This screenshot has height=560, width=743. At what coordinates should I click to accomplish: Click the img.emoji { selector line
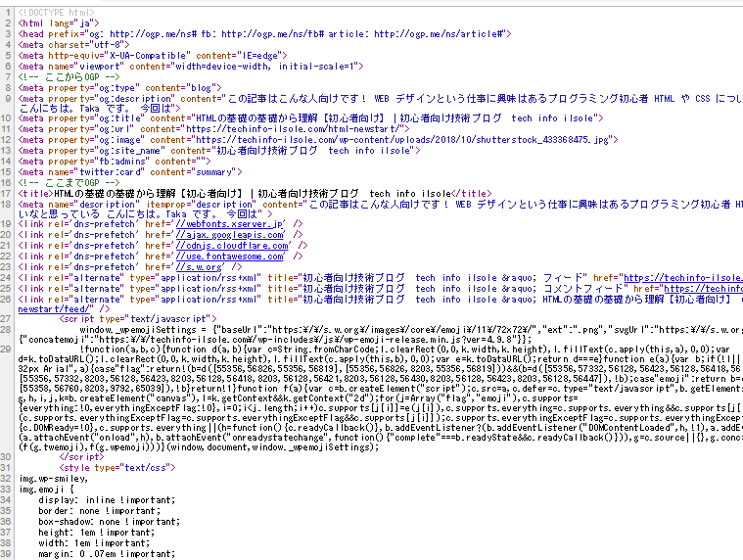46,490
